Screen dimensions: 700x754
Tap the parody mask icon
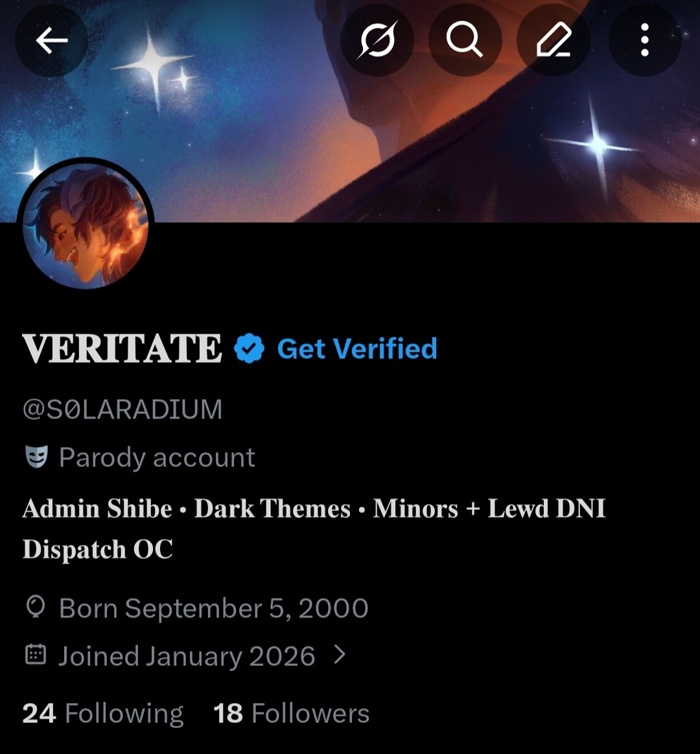tap(36, 458)
